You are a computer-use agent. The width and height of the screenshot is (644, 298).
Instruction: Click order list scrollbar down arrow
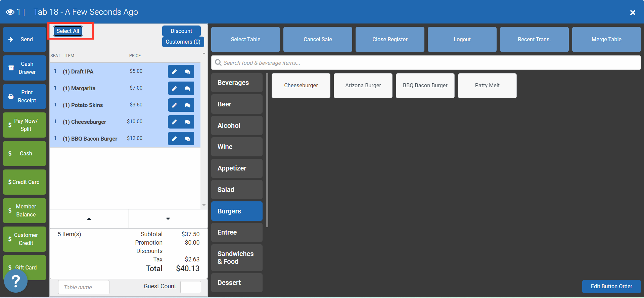(x=204, y=205)
